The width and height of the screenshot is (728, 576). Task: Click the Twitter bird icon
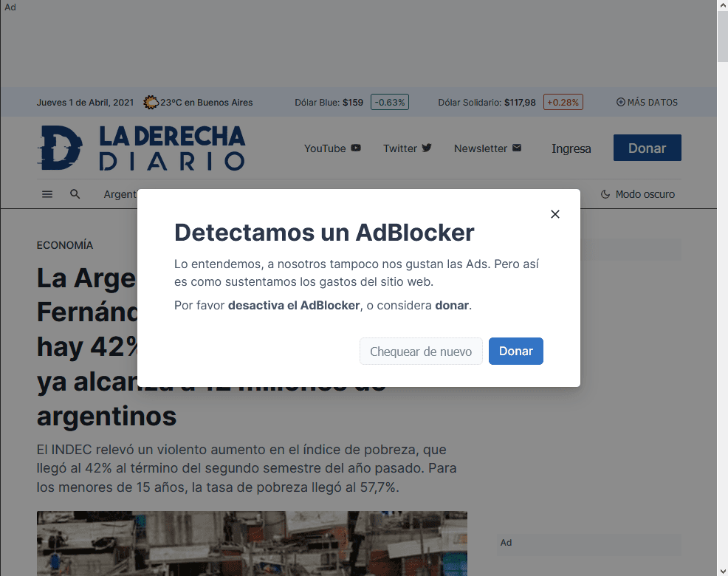pos(427,148)
